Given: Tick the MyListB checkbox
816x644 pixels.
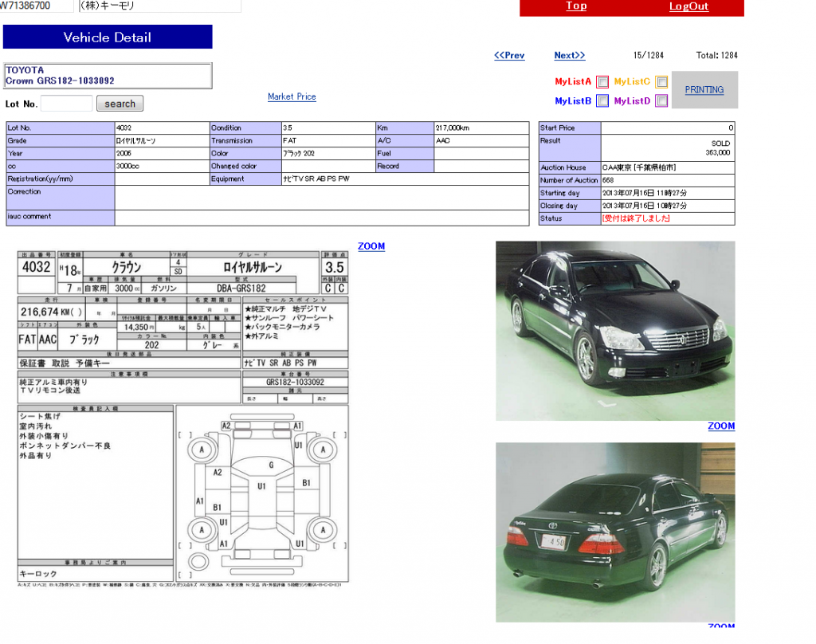Looking at the screenshot, I should [x=602, y=101].
